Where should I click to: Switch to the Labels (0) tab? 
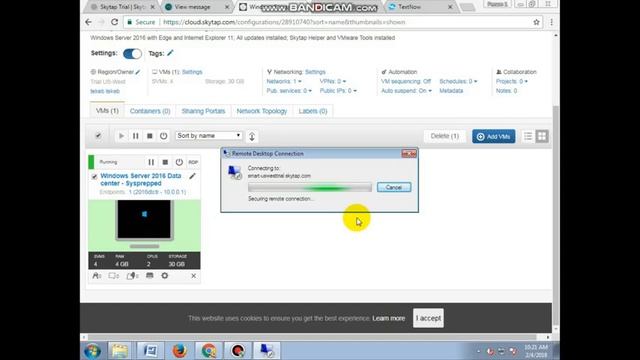tap(313, 111)
